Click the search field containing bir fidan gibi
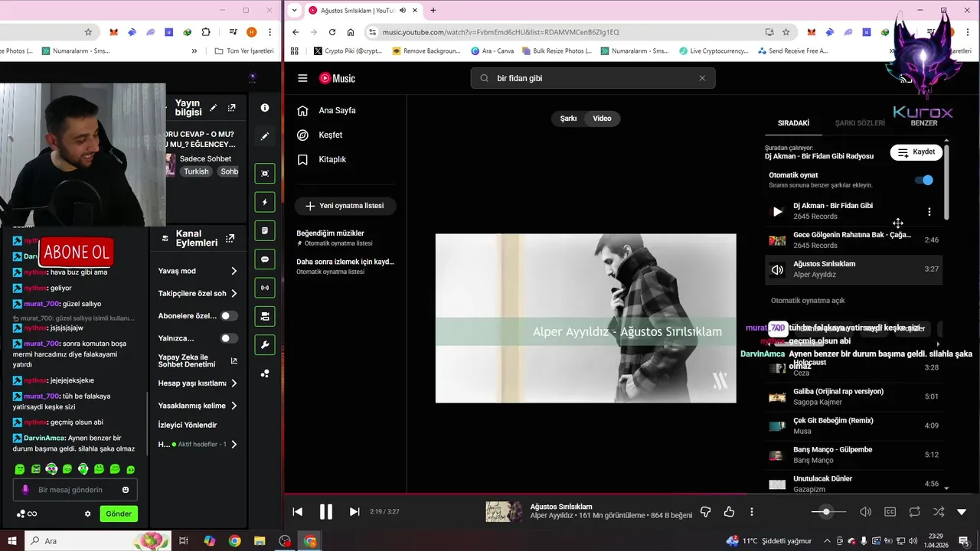980x551 pixels. click(593, 78)
